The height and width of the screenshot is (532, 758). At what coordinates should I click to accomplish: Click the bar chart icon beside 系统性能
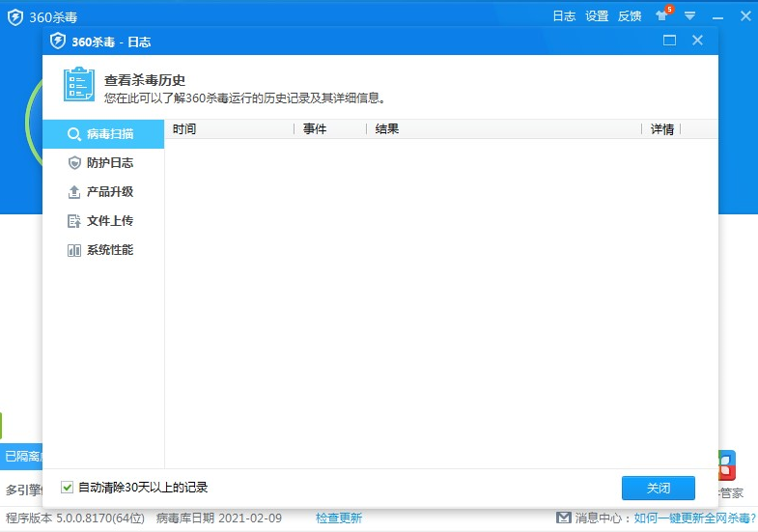click(74, 250)
